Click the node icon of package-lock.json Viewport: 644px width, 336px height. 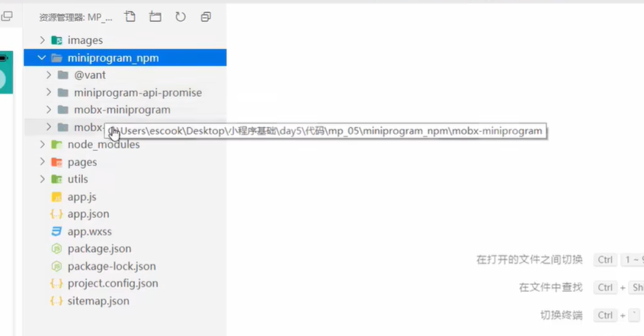point(56,266)
